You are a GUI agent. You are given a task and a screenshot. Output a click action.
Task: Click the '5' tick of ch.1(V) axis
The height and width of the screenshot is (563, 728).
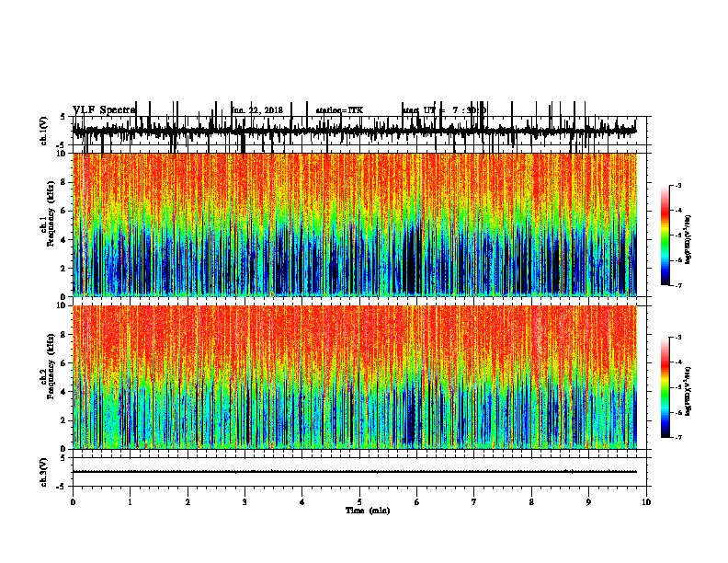pos(63,117)
